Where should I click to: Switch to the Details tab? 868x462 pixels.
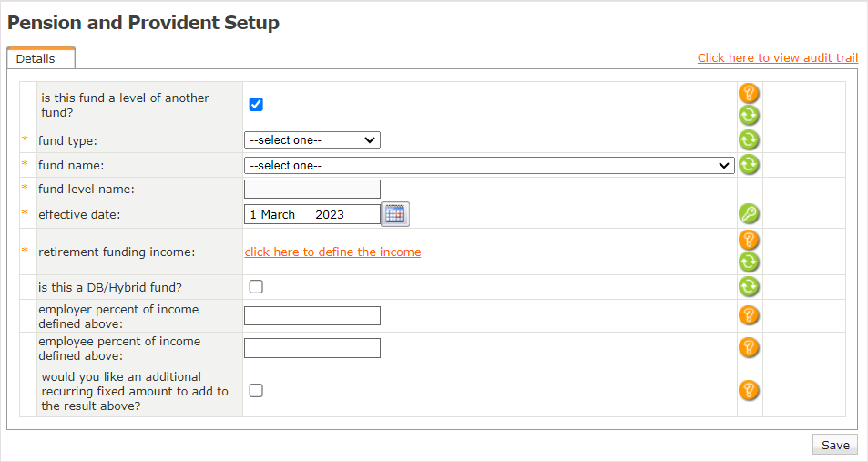point(36,58)
